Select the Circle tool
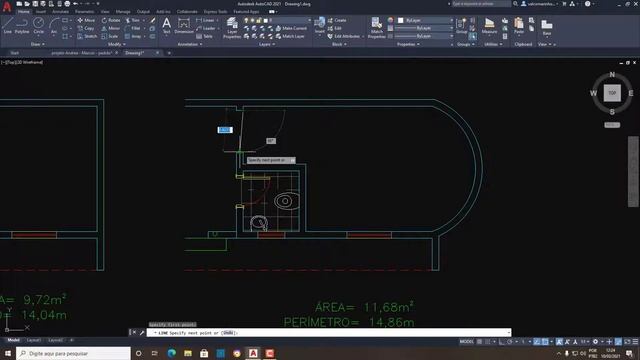Screen dimensions: 640x360 pos(38,26)
